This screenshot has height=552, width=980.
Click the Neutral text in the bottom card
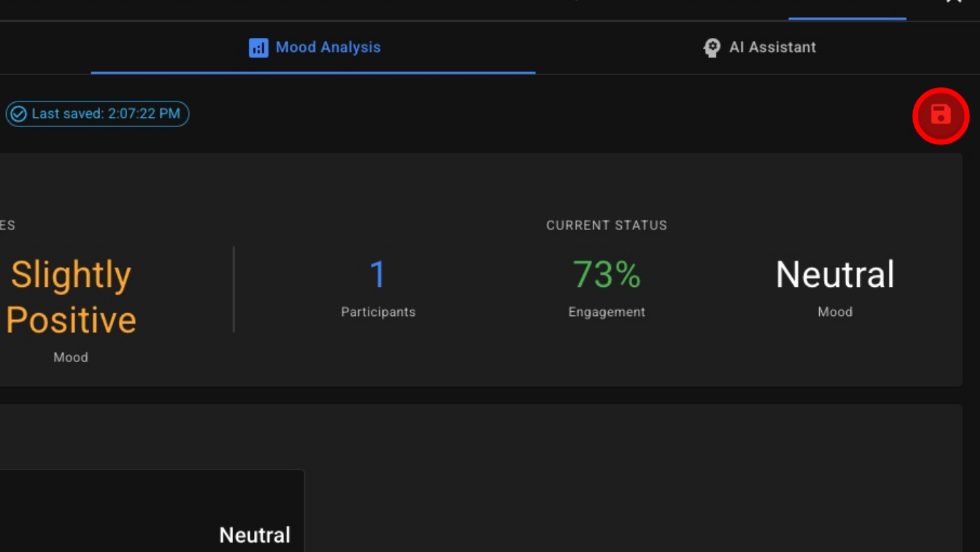click(x=255, y=535)
